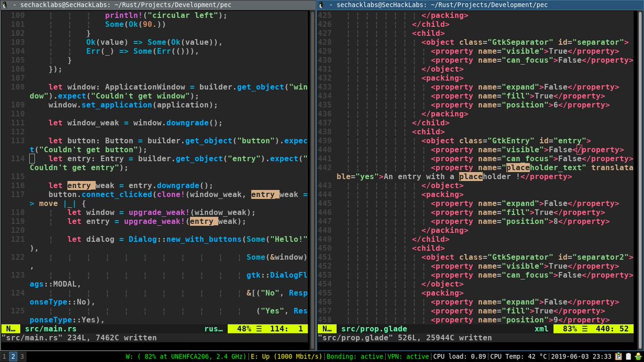Click the CPU load: 0.89 readout

pos(459,357)
